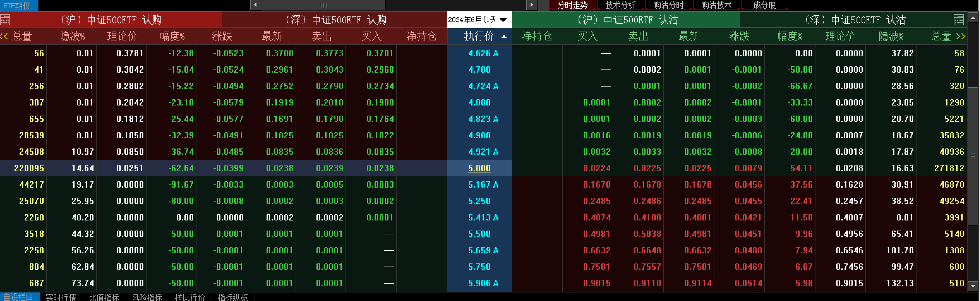This screenshot has height=301, width=980.
Task: Click put volume 35832 in the 4.900 row
Action: 952,135
